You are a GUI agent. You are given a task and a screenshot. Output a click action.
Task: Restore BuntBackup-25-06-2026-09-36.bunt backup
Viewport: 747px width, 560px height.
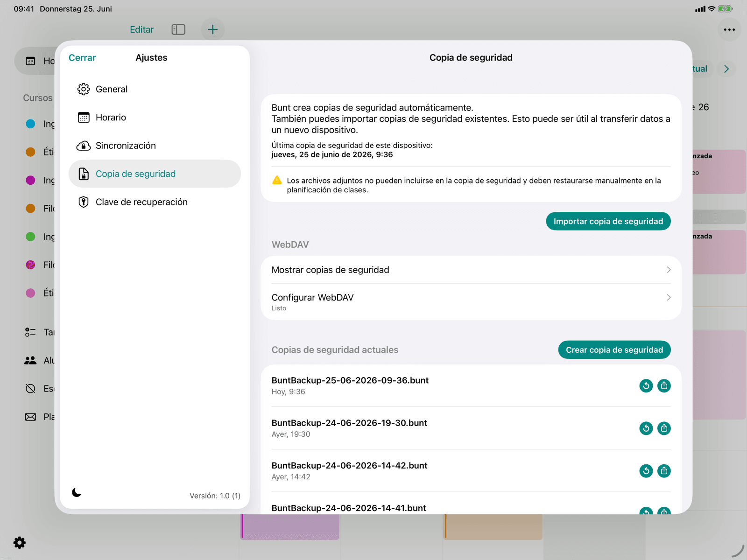click(x=646, y=385)
